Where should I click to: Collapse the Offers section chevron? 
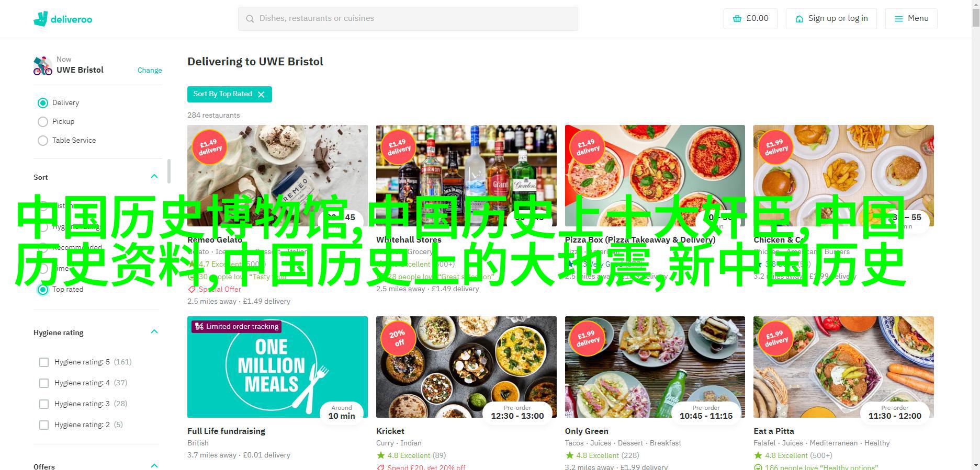click(154, 465)
